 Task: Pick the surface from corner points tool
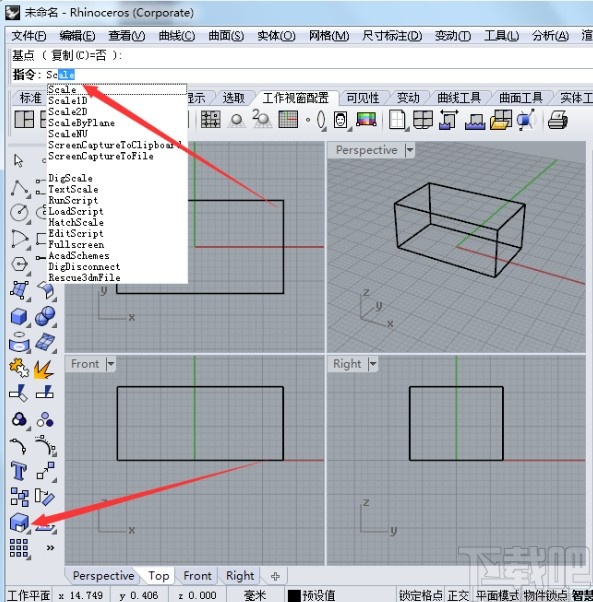19,290
